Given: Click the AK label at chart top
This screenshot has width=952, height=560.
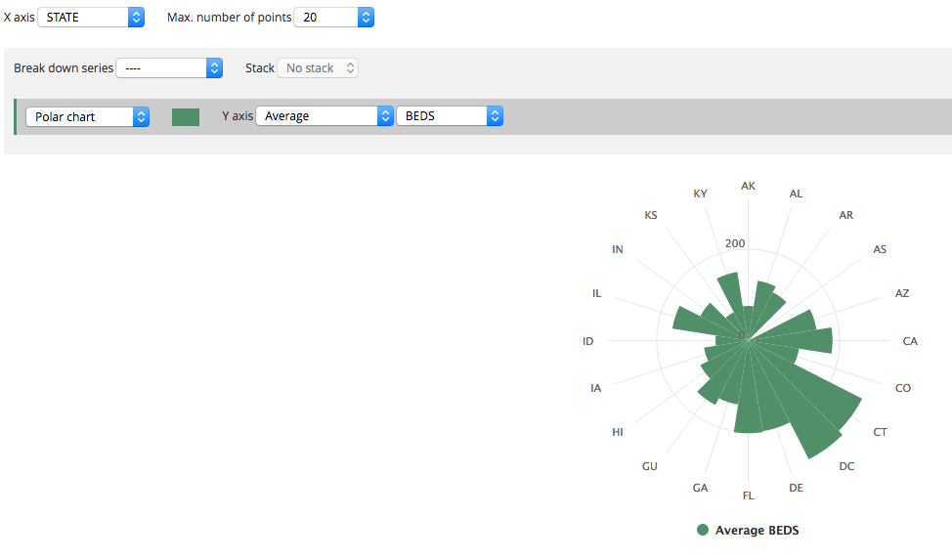Looking at the screenshot, I should point(749,186).
